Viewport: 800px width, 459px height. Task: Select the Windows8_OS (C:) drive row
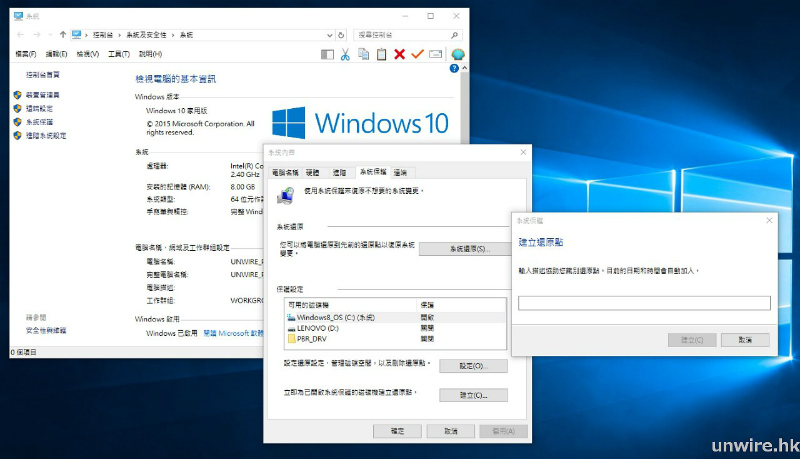coord(395,318)
